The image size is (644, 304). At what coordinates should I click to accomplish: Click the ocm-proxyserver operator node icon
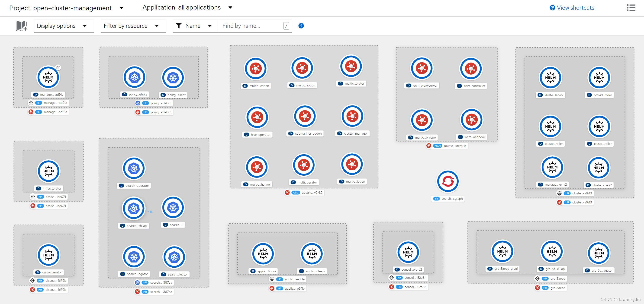click(422, 68)
